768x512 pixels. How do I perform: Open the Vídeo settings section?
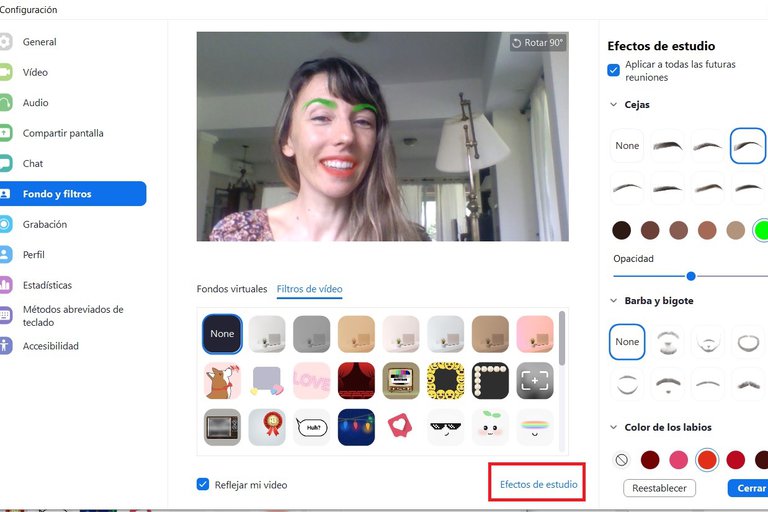click(x=35, y=72)
